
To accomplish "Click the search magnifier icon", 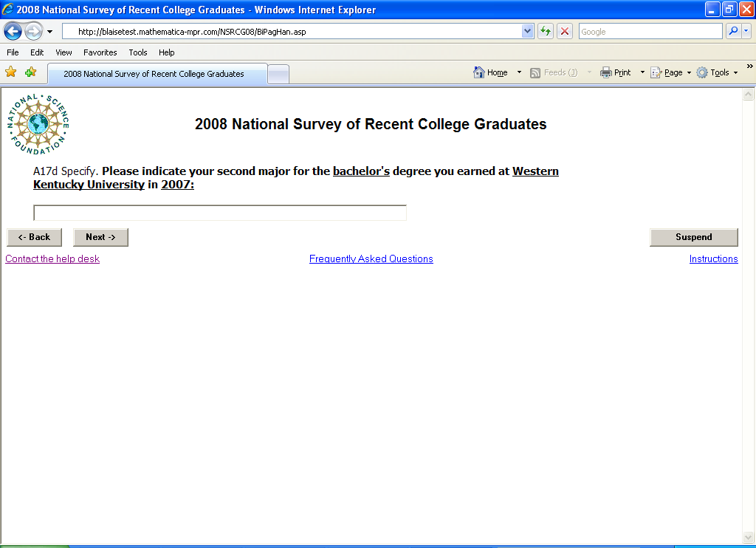I will tap(733, 31).
